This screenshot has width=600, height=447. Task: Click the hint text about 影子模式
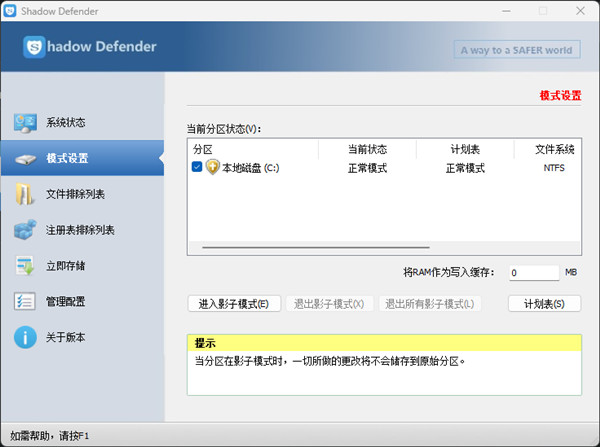[330, 361]
